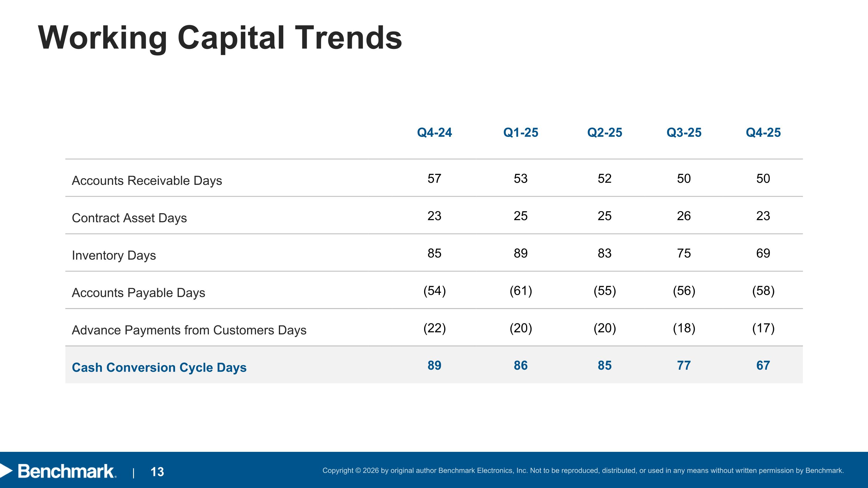Click the slide number 13 in the footer
This screenshot has height=488, width=868.
click(x=157, y=472)
